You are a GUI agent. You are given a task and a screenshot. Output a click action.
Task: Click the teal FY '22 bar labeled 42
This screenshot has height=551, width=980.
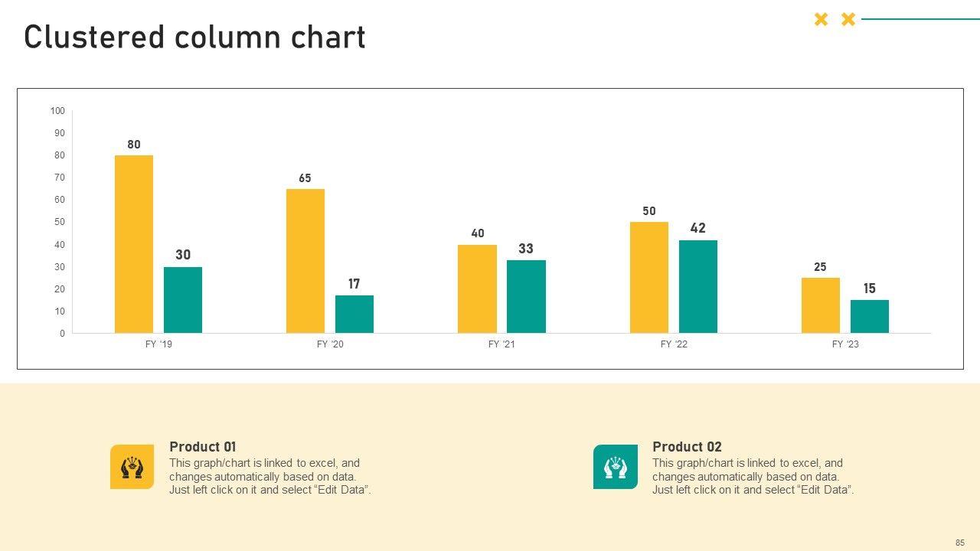coord(698,286)
